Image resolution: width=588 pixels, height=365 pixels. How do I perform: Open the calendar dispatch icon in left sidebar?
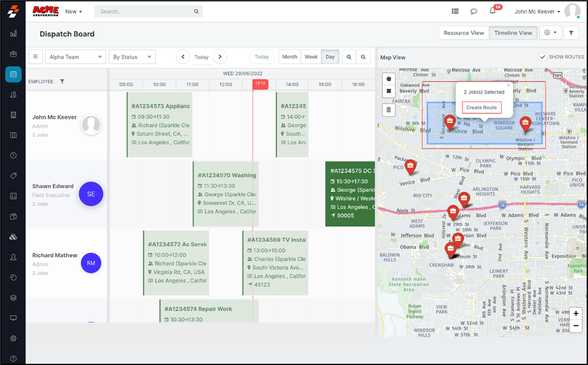[13, 74]
